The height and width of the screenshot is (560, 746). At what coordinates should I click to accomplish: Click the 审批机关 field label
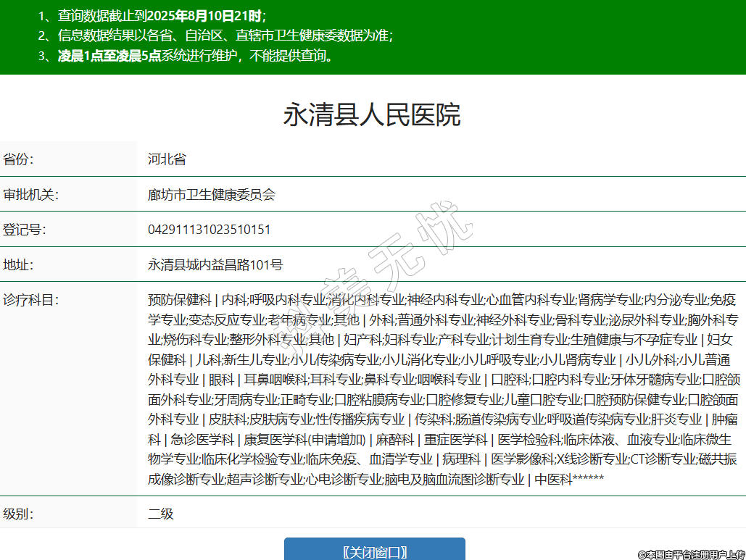[x=30, y=195]
